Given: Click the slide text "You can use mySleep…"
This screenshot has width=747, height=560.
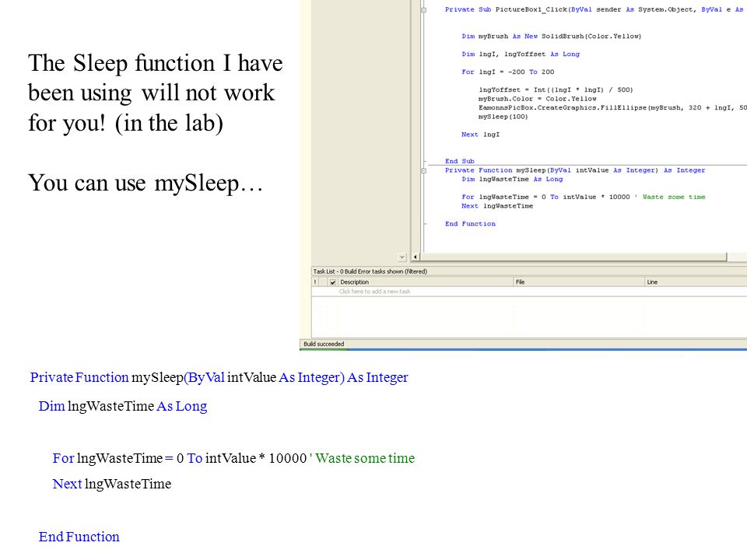Looking at the screenshot, I should [x=146, y=184].
